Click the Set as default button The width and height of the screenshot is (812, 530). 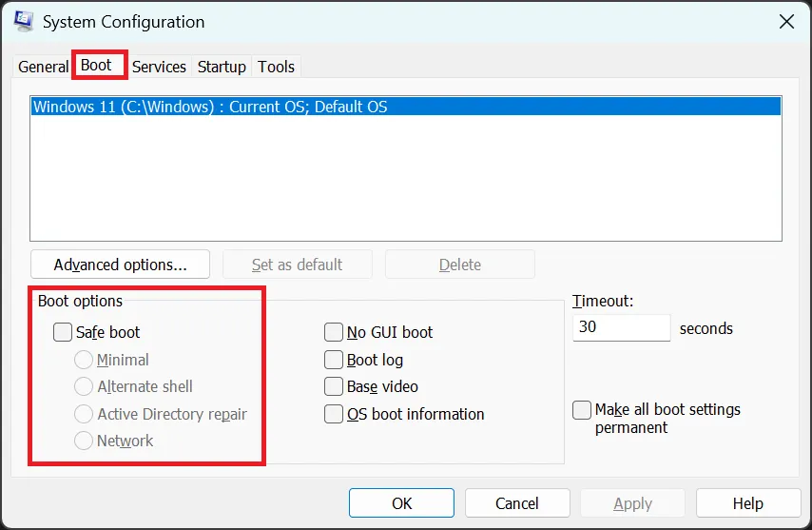click(x=298, y=265)
